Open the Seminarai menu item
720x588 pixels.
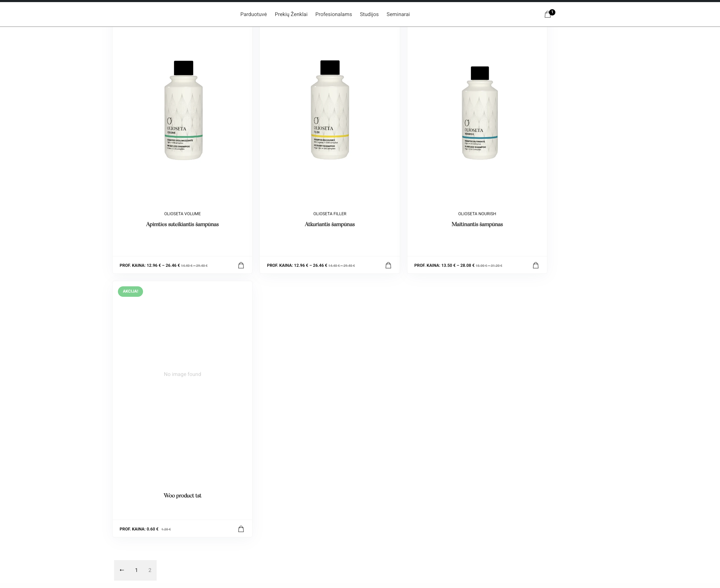tap(398, 14)
